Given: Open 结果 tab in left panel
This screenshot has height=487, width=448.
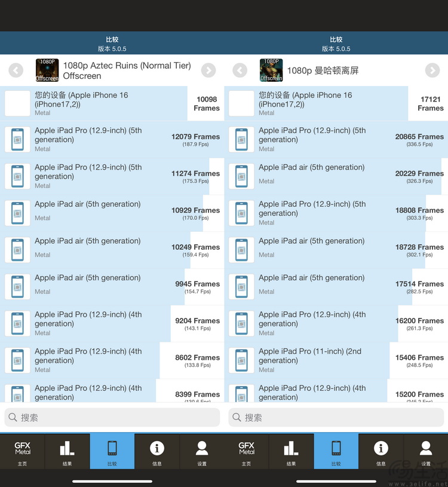Looking at the screenshot, I should pyautogui.click(x=67, y=452).
